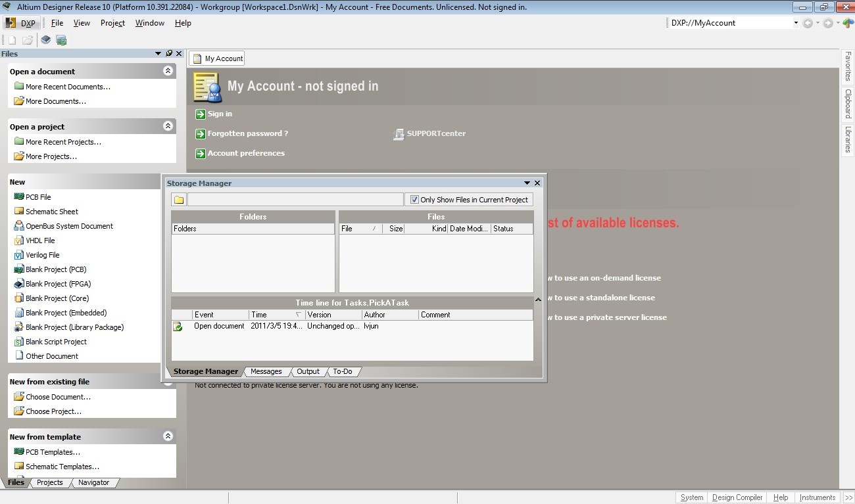Click the Storage Manager path input field
The height and width of the screenshot is (504, 855).
pos(295,200)
